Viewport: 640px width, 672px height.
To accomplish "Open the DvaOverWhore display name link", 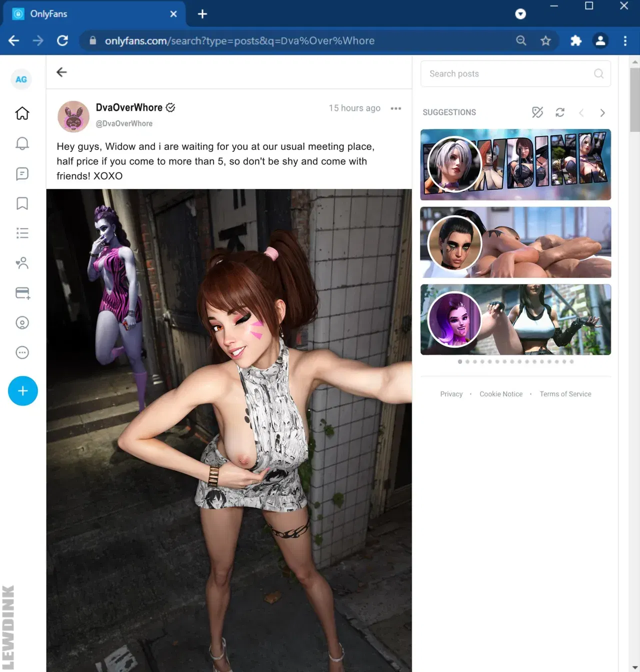I will coord(129,107).
